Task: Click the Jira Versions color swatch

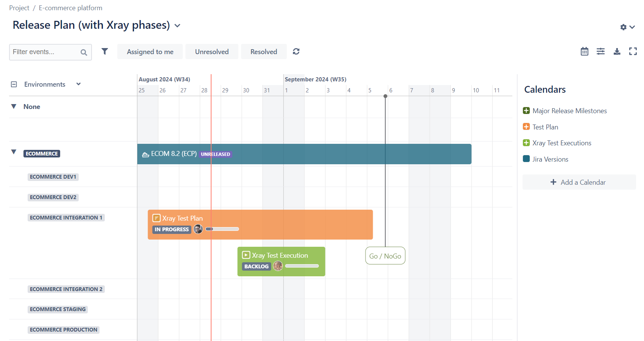Action: point(526,159)
